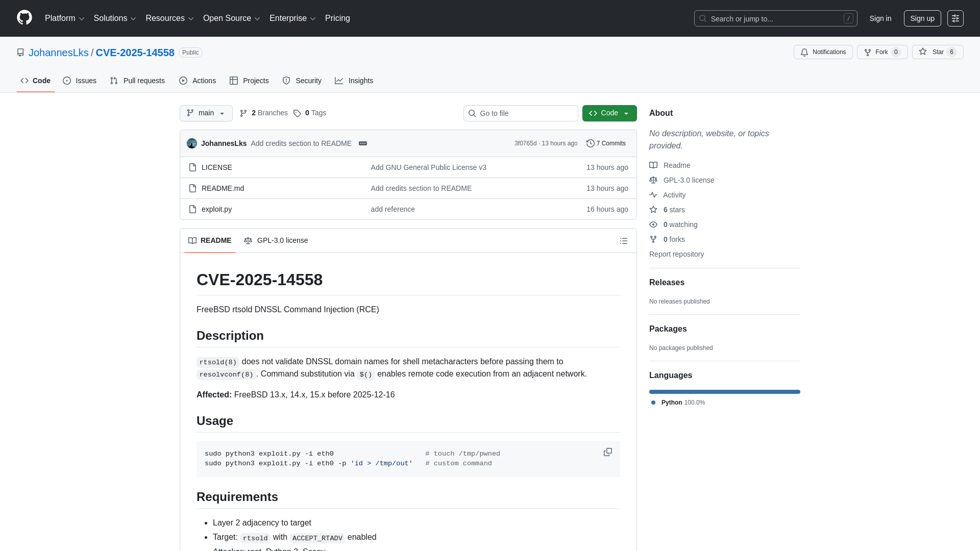Open the command palette icon top right
The height and width of the screenshot is (551, 980).
point(955,18)
